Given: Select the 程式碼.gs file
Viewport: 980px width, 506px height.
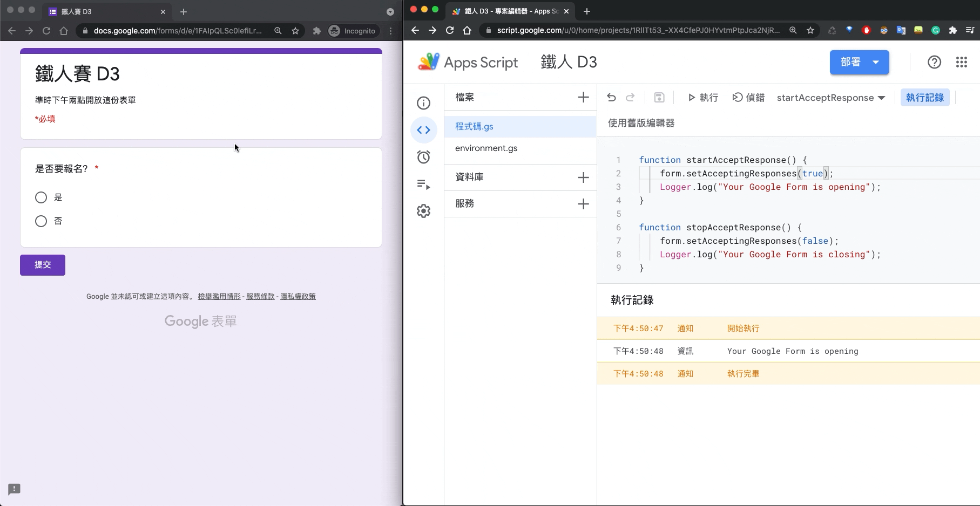Looking at the screenshot, I should pyautogui.click(x=521, y=126).
